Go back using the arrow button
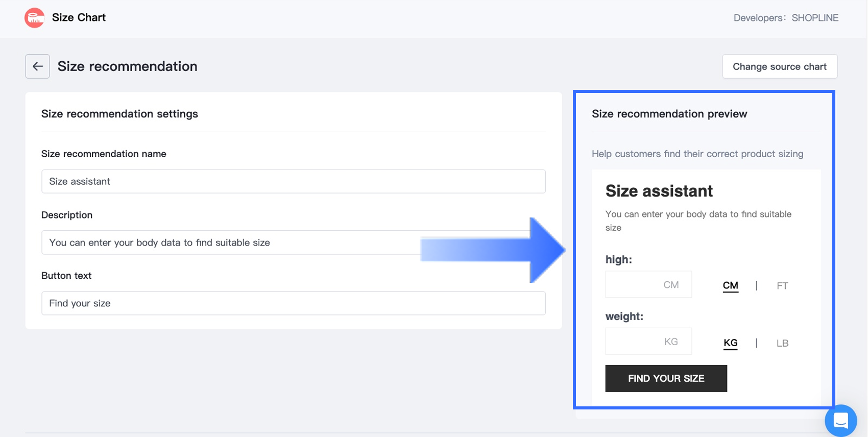The image size is (868, 437). pyautogui.click(x=37, y=66)
